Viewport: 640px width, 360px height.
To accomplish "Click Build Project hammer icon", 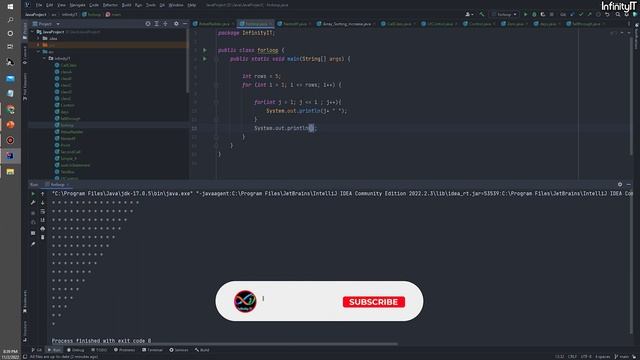I will tap(482, 14).
